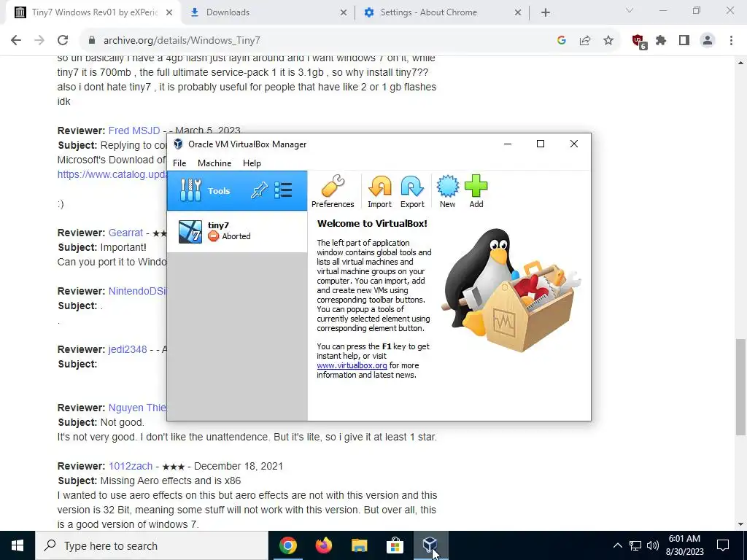Open the network tray icon

coord(635,545)
